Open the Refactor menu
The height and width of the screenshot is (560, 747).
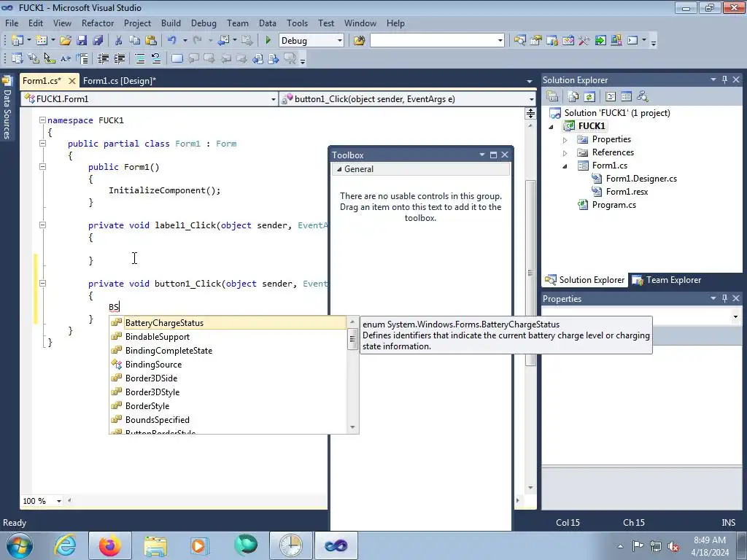tap(98, 23)
